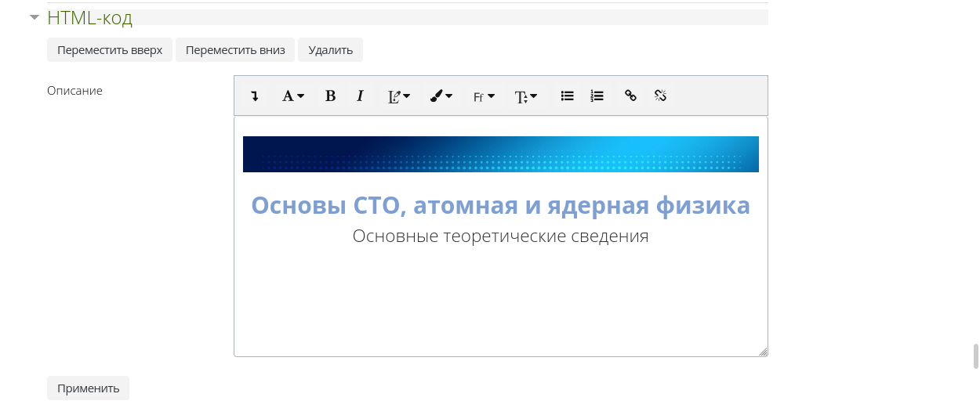
Task: Open the paintbrush background color dropdown
Action: (x=441, y=96)
